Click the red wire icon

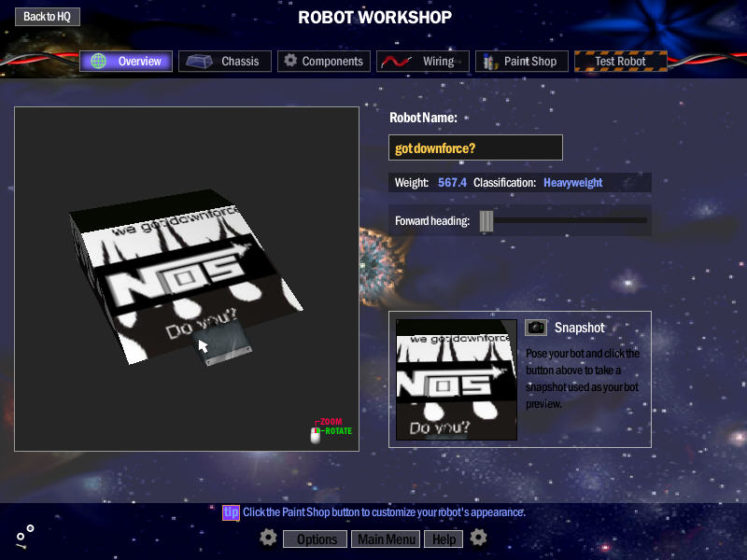coord(396,62)
